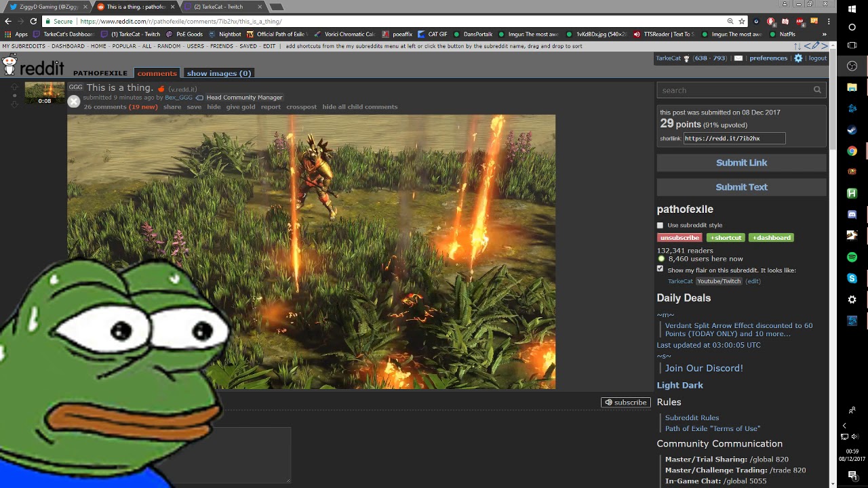Reload the page with the refresh icon
The image size is (868, 488).
pos(33,21)
